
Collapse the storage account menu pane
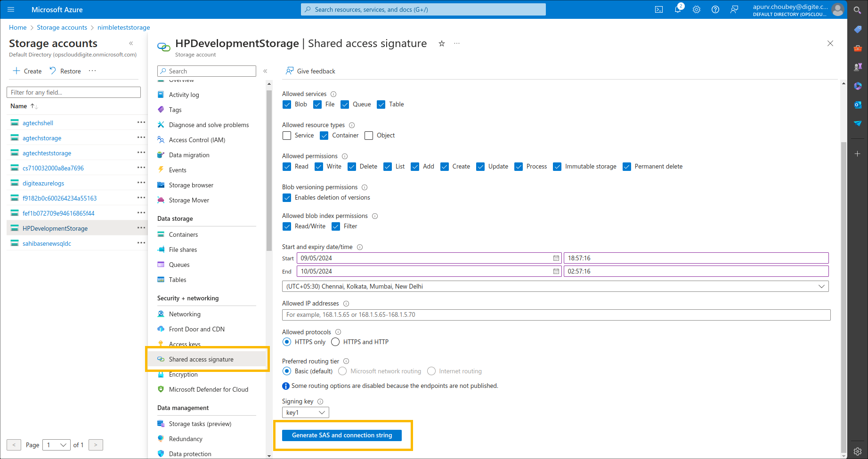pos(265,71)
